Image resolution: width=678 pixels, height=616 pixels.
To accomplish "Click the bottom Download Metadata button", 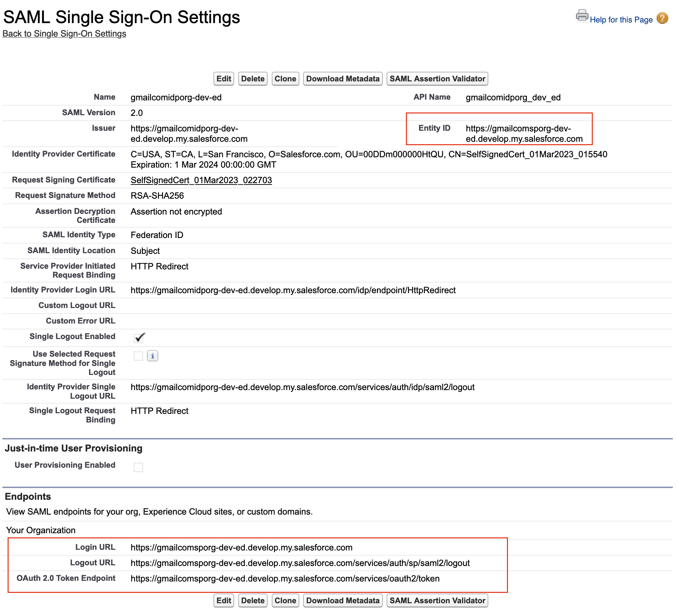I will pos(342,600).
